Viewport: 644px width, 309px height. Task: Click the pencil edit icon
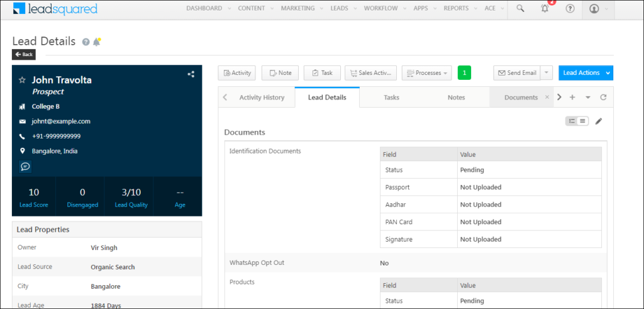pos(599,121)
